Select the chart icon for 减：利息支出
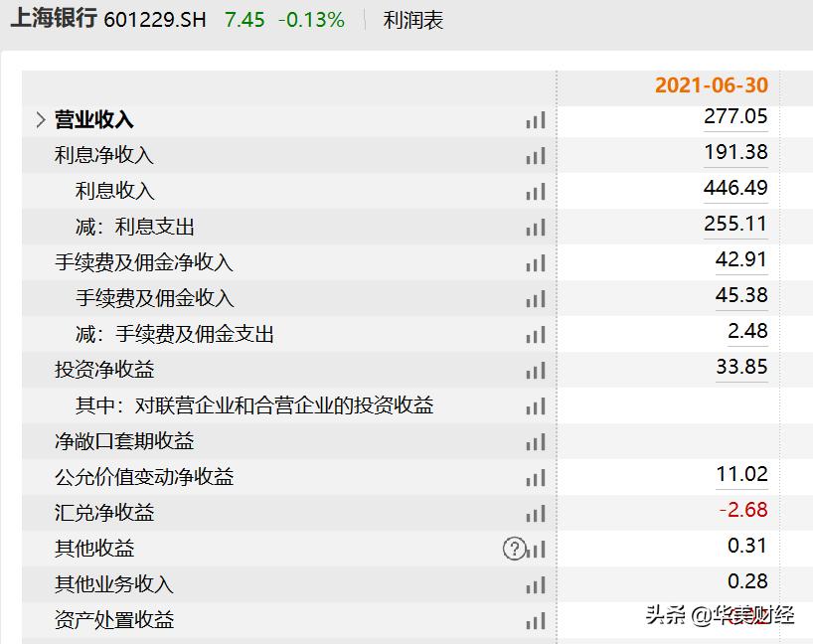Image resolution: width=813 pixels, height=644 pixels. [x=536, y=227]
